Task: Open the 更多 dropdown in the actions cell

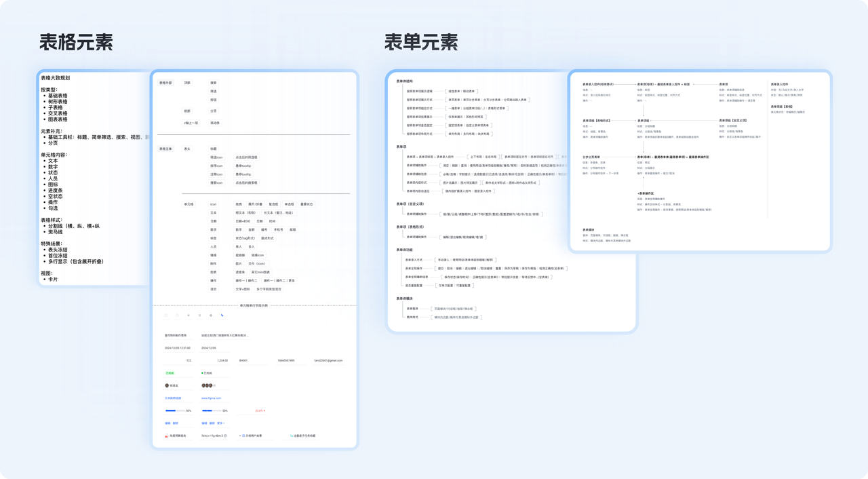Action: point(222,423)
